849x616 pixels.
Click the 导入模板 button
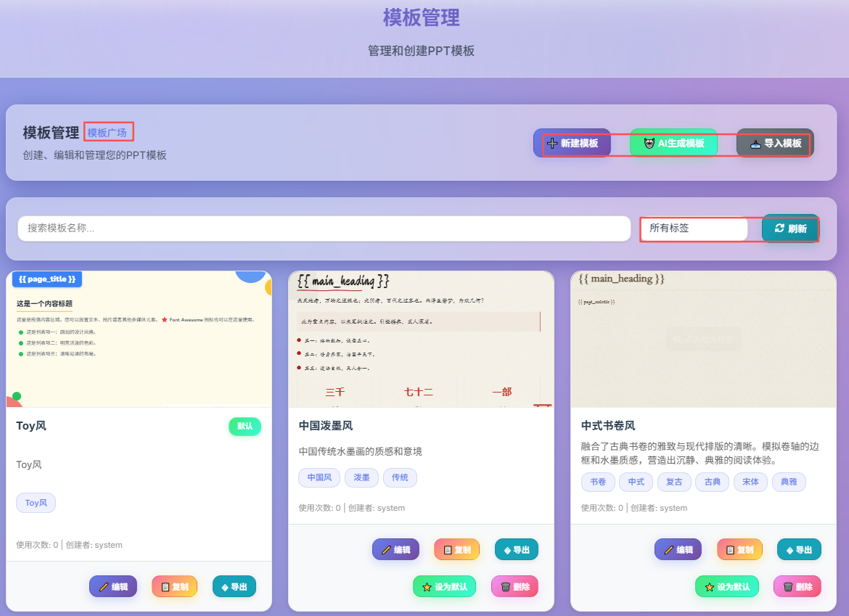[x=775, y=143]
